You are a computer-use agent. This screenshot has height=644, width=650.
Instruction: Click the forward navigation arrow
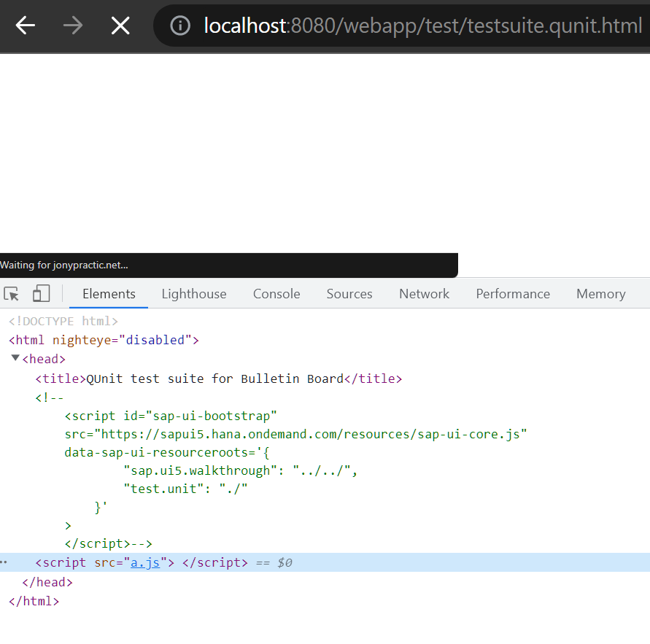click(x=73, y=26)
